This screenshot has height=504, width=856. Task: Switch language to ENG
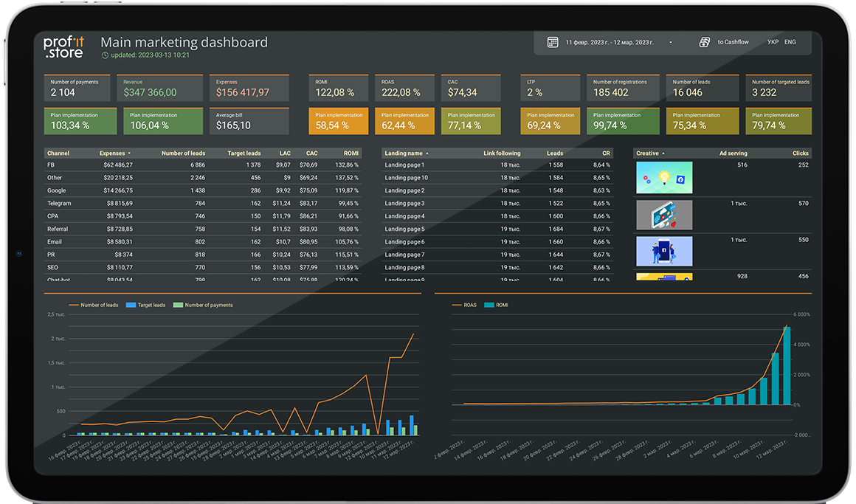tap(790, 42)
